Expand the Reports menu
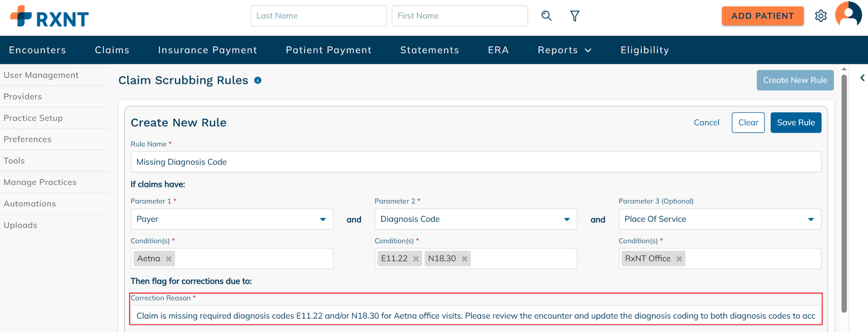Image resolution: width=868 pixels, height=332 pixels. click(x=564, y=50)
